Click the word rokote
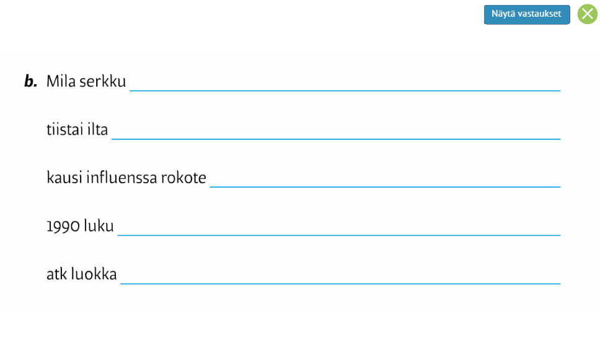This screenshot has height=364, width=600. coord(183,178)
